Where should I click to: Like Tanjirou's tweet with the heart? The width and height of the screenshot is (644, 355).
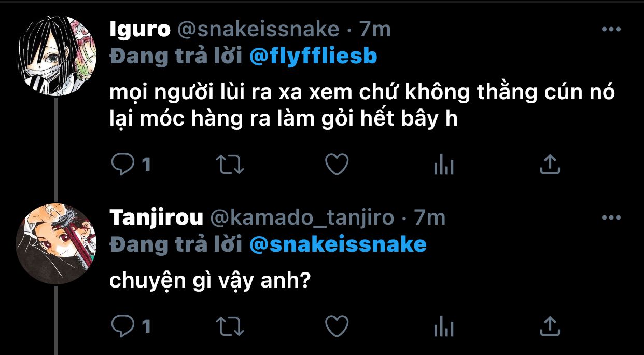click(337, 326)
